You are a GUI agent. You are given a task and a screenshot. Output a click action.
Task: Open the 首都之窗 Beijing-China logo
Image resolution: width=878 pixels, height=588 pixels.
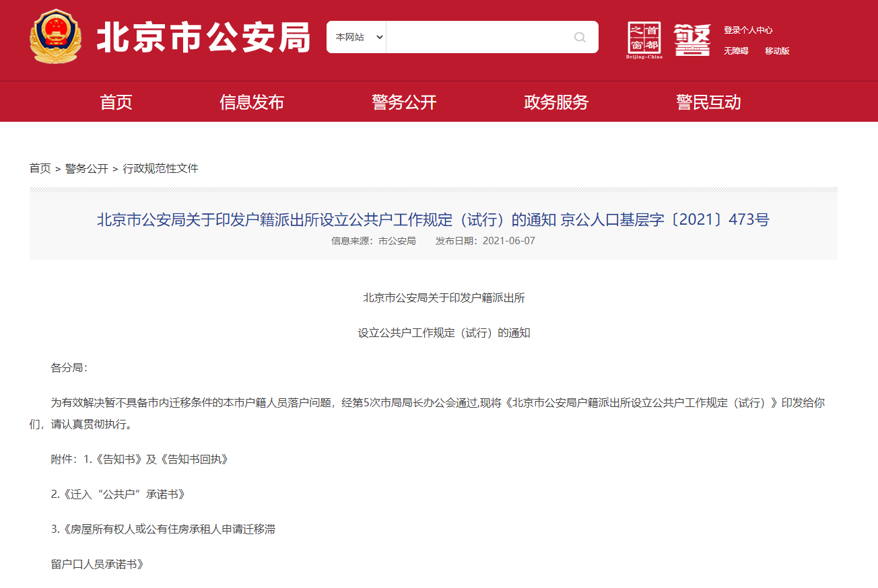click(x=644, y=40)
